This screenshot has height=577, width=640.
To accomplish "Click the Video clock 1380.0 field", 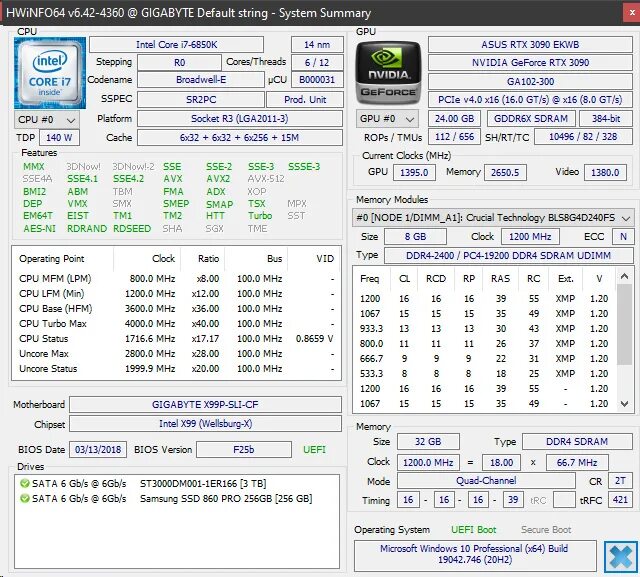I will pyautogui.click(x=605, y=173).
